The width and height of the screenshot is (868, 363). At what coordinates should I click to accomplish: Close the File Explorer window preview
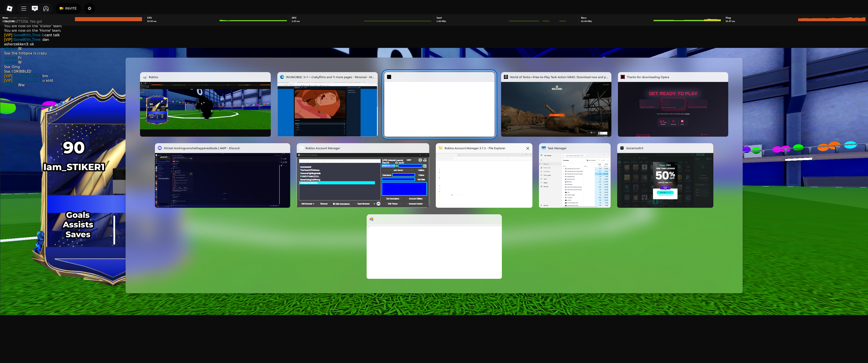tap(527, 148)
